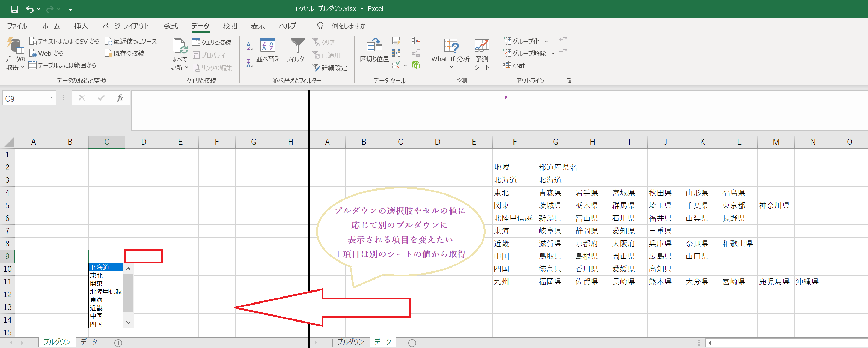The width and height of the screenshot is (868, 348).
Task: Open the Name Box dropdown arrow
Action: click(x=50, y=98)
